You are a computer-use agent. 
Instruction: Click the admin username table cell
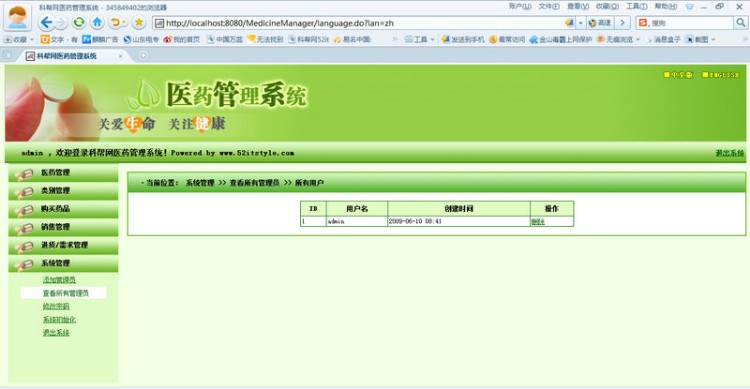click(x=357, y=222)
